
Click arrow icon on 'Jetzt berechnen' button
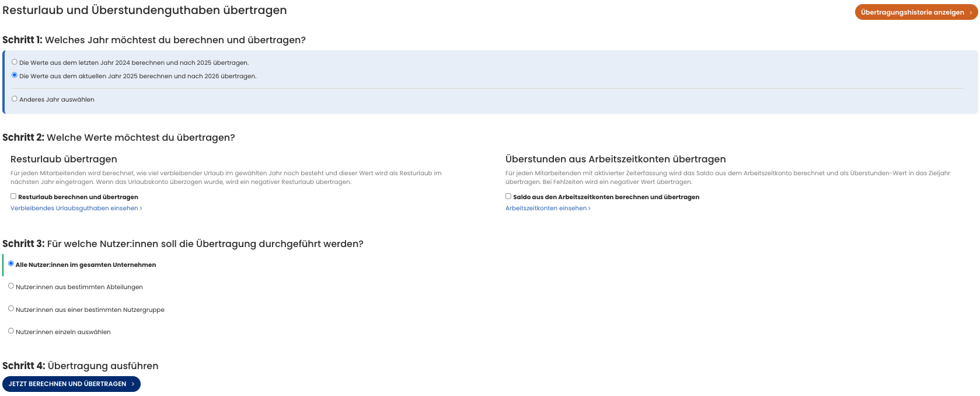133,384
